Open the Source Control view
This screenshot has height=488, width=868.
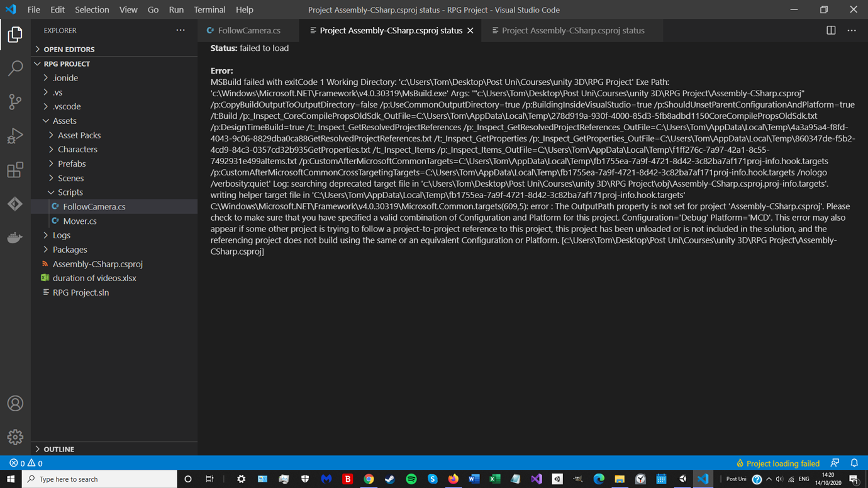15,102
